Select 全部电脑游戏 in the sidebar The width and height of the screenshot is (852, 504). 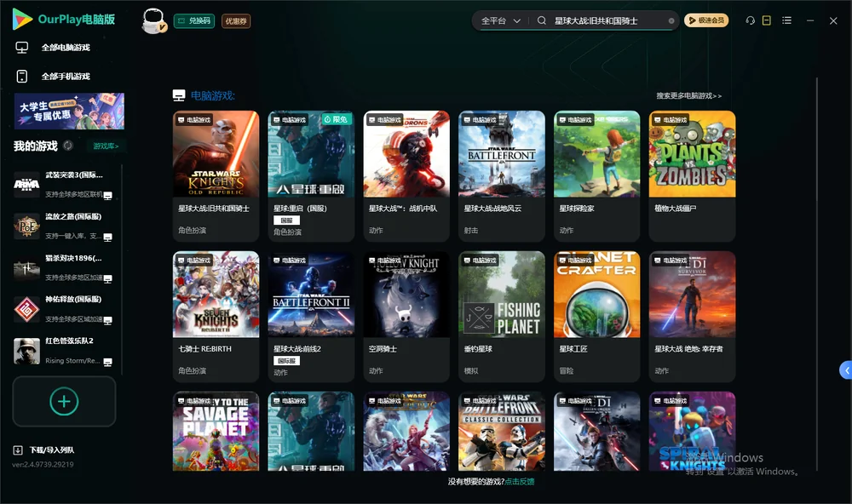[x=66, y=48]
